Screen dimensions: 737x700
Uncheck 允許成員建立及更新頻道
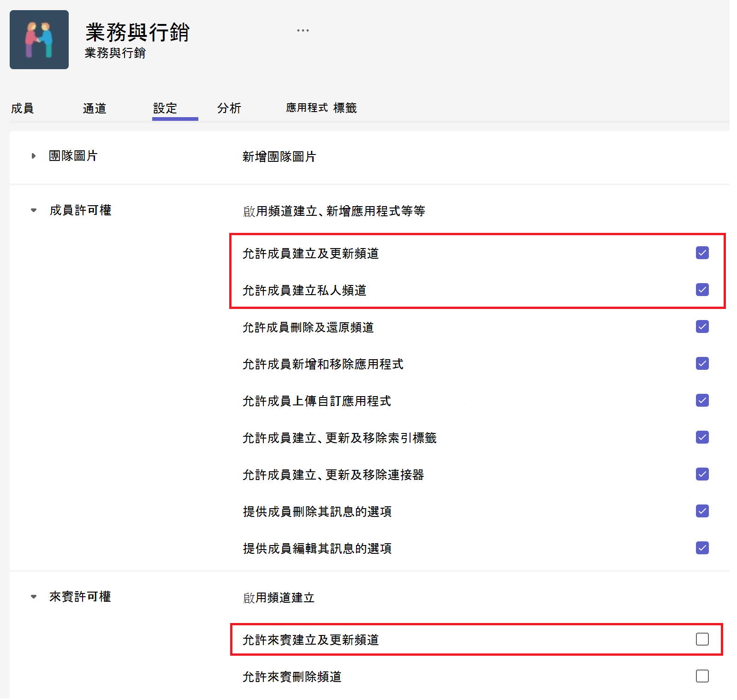[x=702, y=253]
